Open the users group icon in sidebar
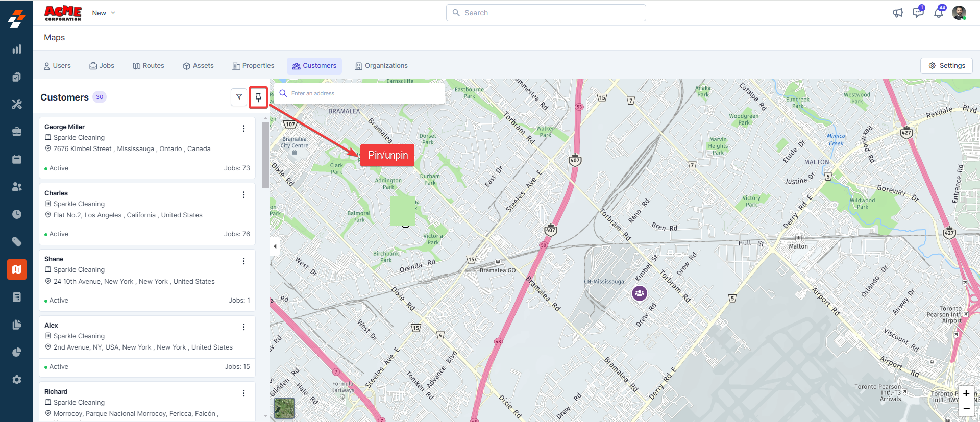 (17, 187)
